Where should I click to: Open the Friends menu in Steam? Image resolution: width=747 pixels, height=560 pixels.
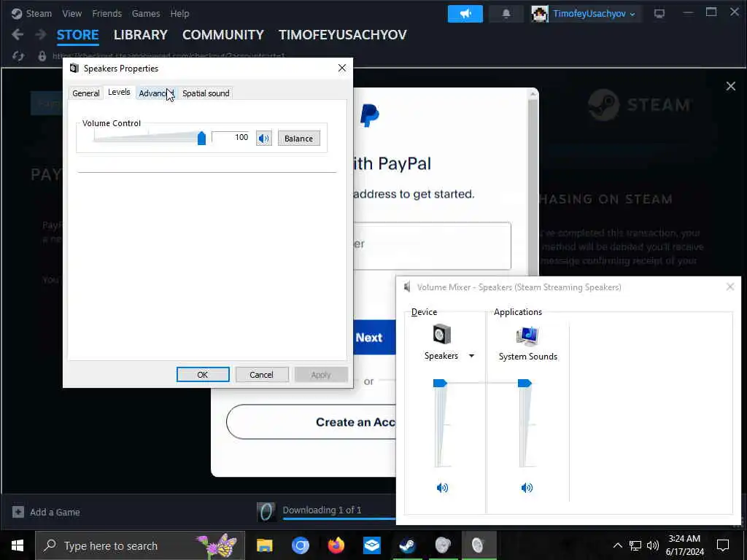click(x=107, y=13)
